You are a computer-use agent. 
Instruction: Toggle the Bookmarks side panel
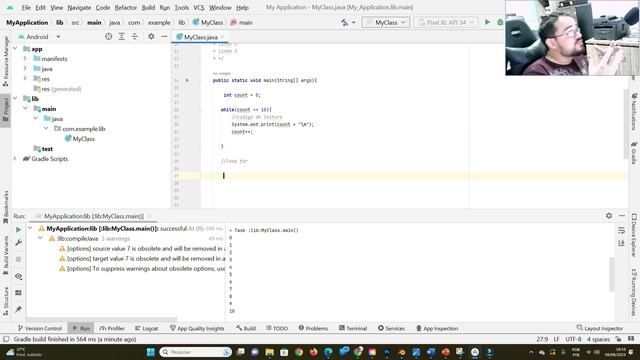pyautogui.click(x=6, y=207)
